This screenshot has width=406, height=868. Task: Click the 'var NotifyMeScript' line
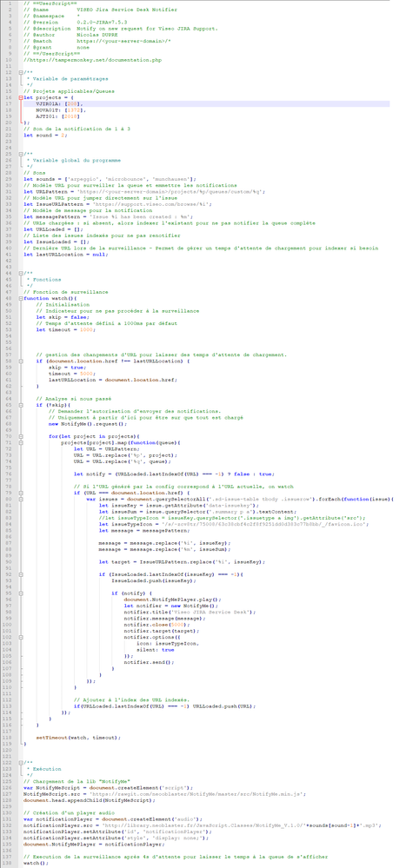(x=106, y=788)
